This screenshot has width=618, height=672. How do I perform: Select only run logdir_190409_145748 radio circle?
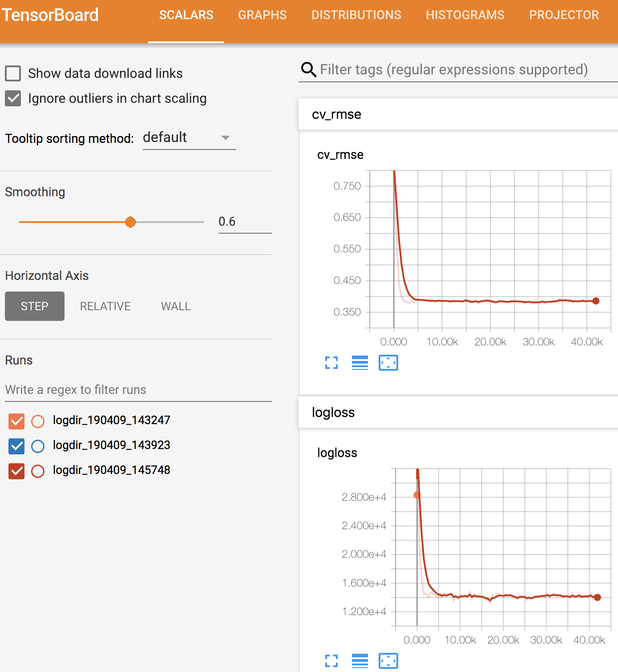coord(38,471)
